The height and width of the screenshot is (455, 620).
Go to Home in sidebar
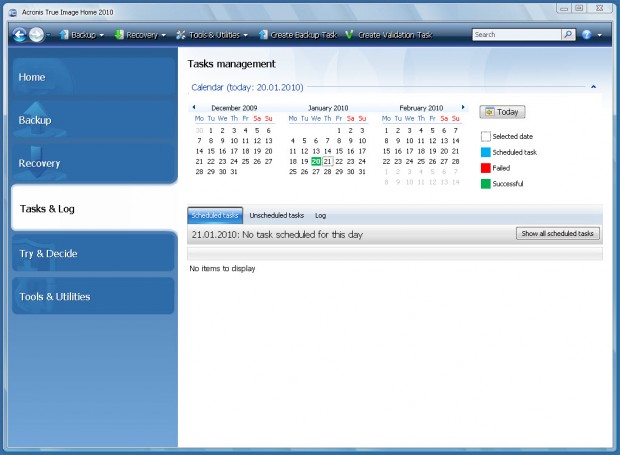coord(93,77)
